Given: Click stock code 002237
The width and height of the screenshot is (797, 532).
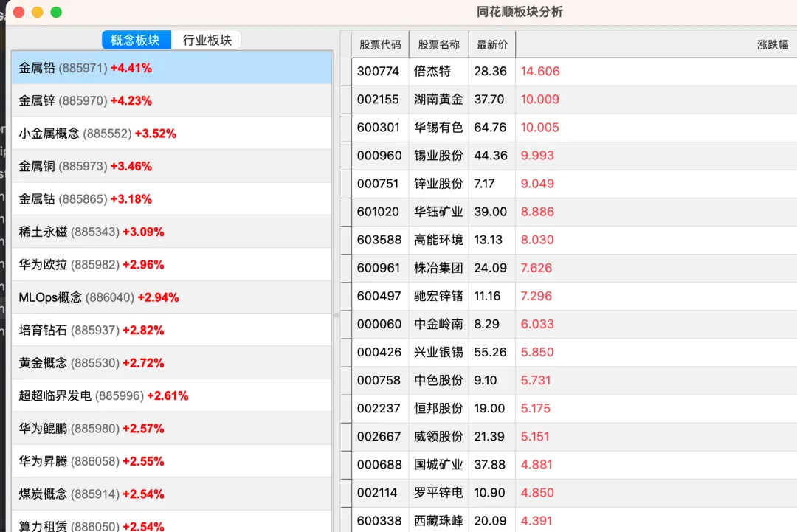Looking at the screenshot, I should (379, 409).
